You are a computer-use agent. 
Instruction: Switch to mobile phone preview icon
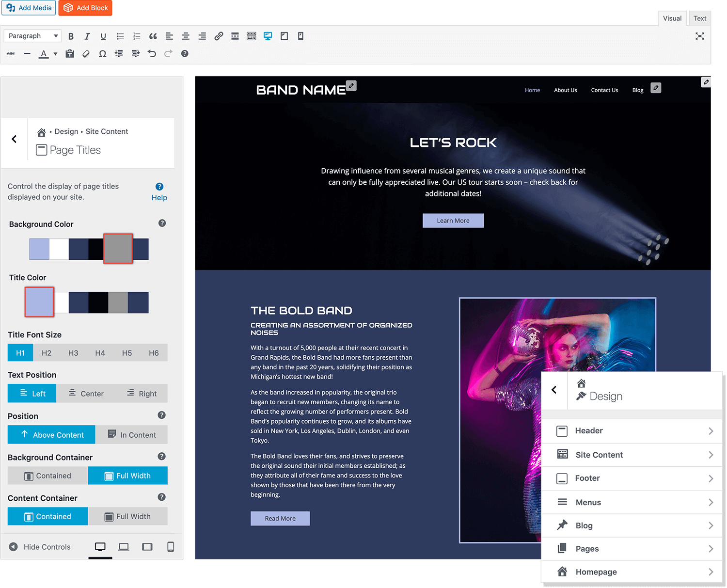tap(171, 547)
